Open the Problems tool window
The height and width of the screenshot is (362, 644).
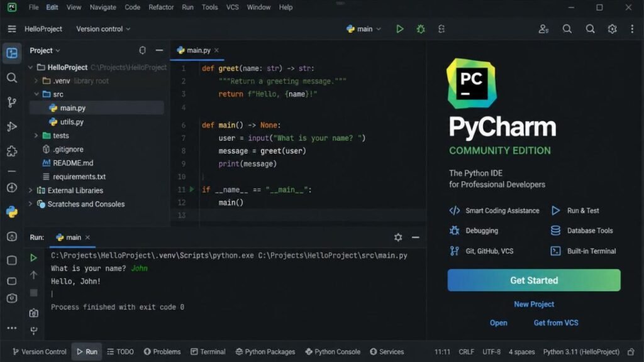click(x=162, y=352)
